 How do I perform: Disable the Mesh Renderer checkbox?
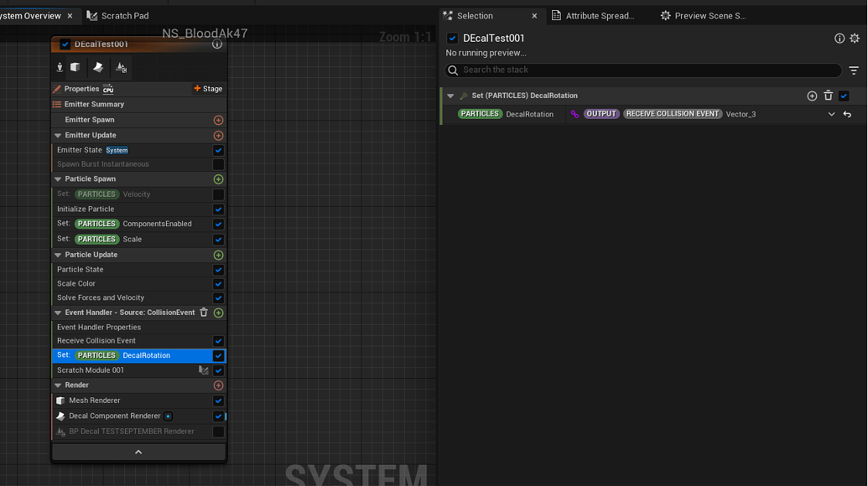218,401
